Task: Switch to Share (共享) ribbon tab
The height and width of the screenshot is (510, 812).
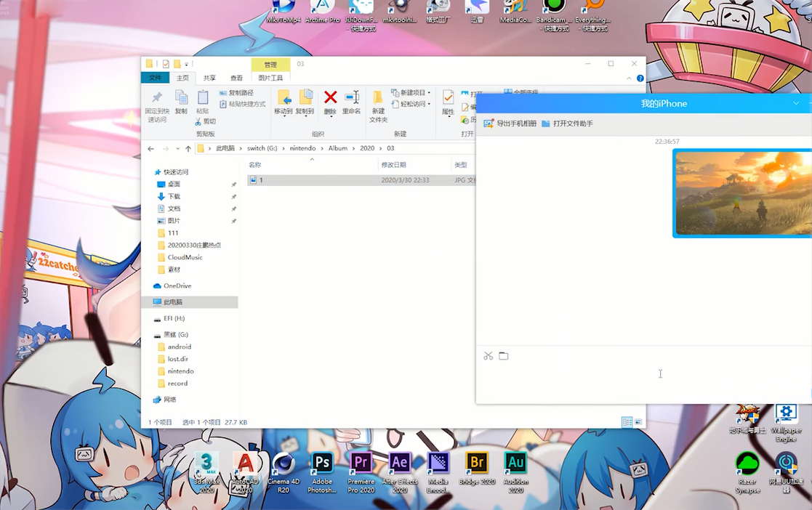Action: [209, 78]
